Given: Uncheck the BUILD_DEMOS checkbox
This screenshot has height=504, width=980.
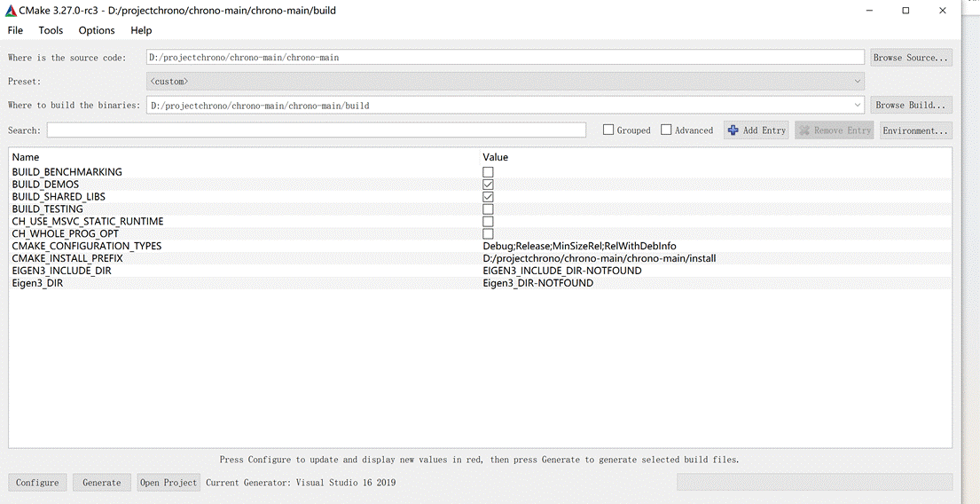Looking at the screenshot, I should coord(488,185).
